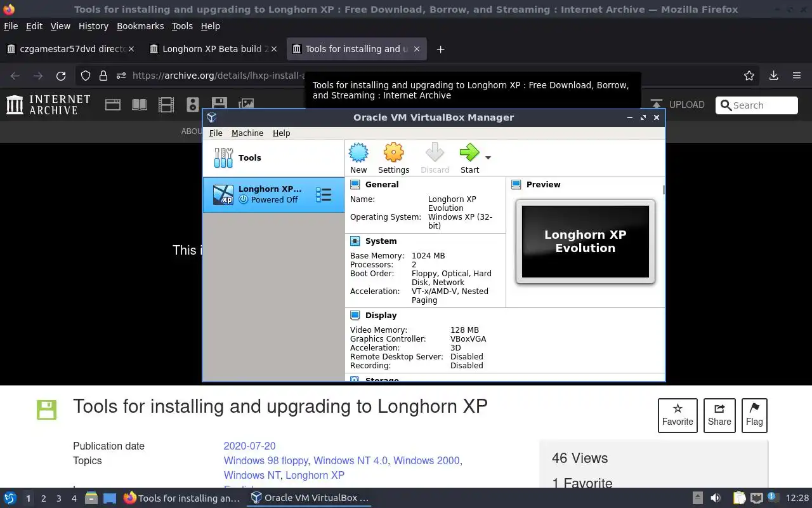Select the Tools item in VirtualBox sidebar
The height and width of the screenshot is (508, 812).
coord(273,158)
